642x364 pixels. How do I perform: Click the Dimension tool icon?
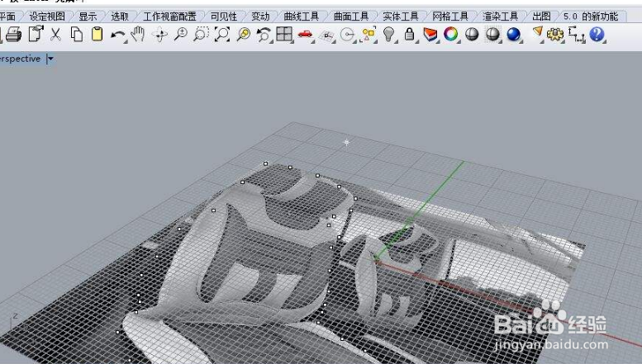[x=577, y=35]
